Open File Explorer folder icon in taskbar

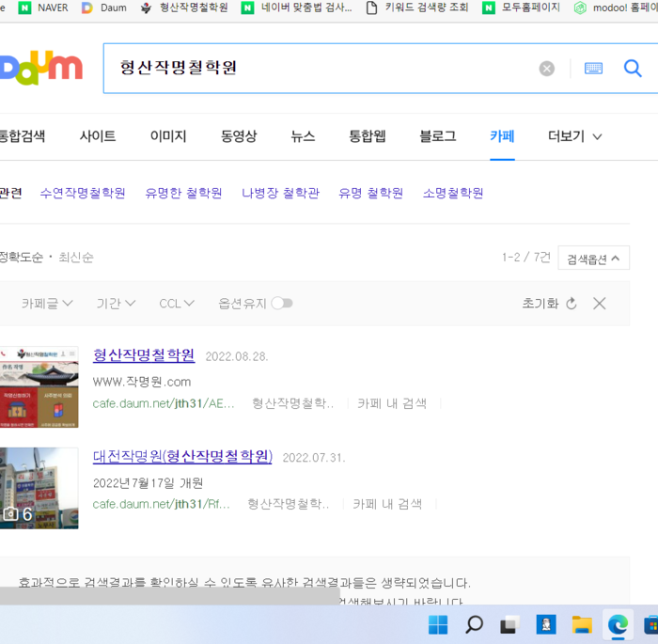coord(582,624)
